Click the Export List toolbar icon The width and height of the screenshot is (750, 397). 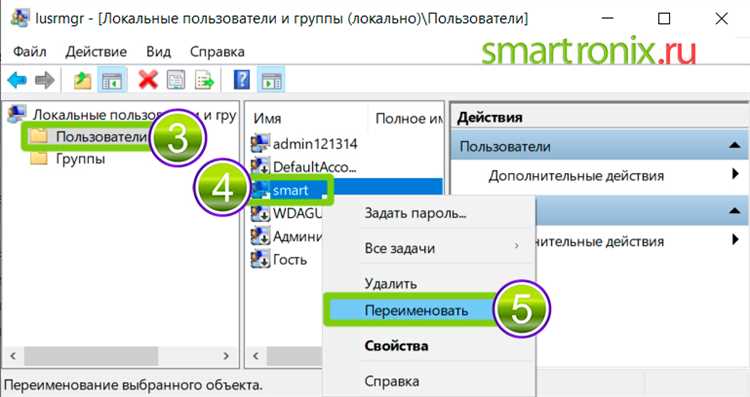pyautogui.click(x=204, y=80)
